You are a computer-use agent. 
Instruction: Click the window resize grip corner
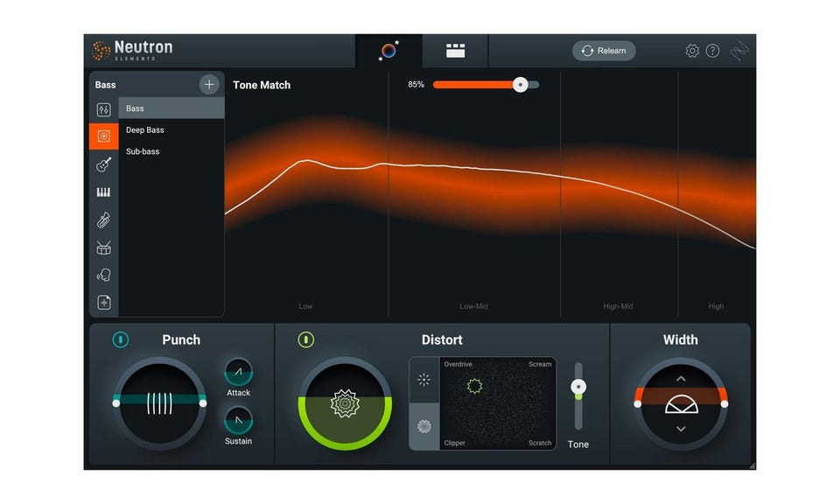(x=752, y=466)
